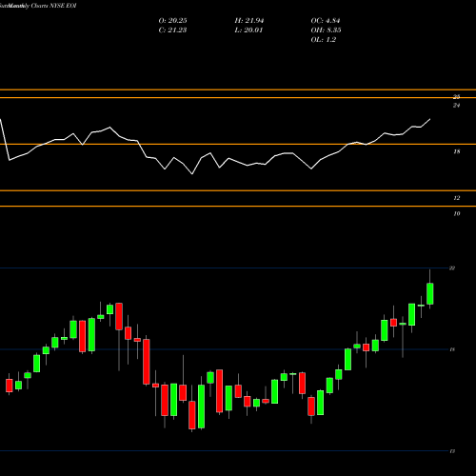Click the '24' label on the indicator axis
476x476 pixels.
pyautogui.click(x=456, y=106)
